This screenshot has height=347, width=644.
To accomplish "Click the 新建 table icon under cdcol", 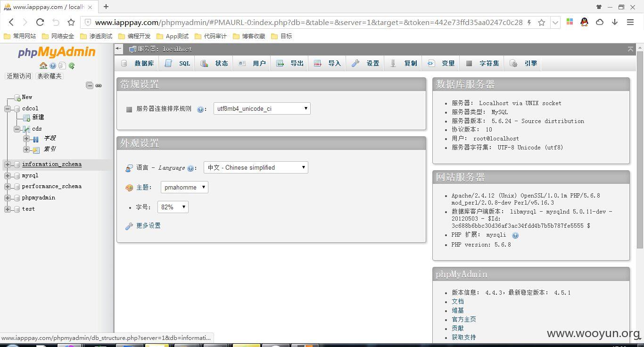I will [26, 117].
